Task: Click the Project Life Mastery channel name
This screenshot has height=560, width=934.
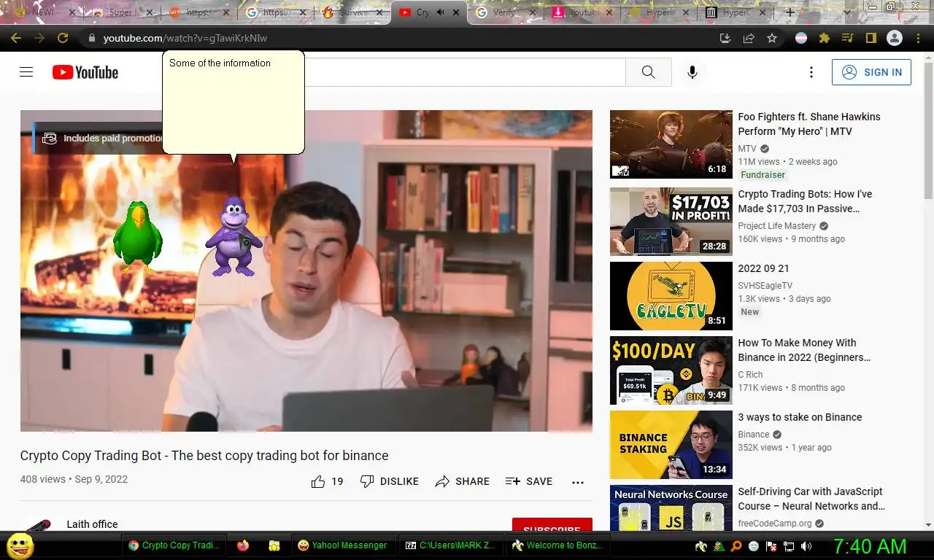Action: pyautogui.click(x=777, y=226)
